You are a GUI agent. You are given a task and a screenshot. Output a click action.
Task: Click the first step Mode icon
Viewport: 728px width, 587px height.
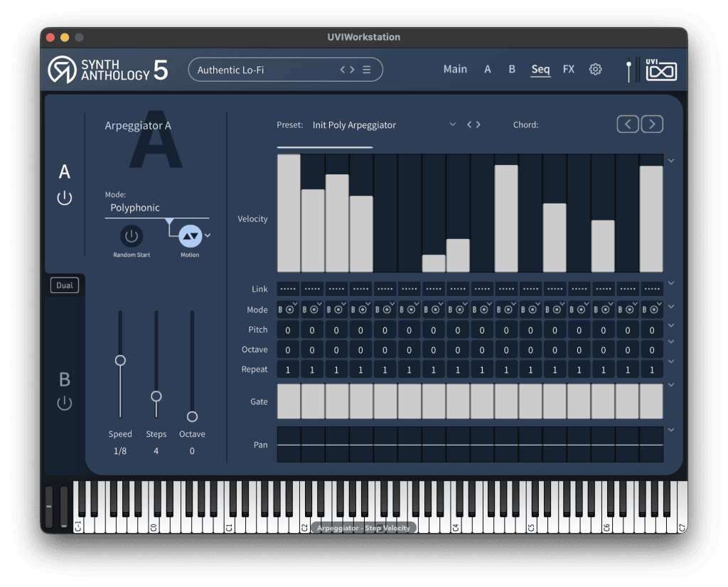(289, 309)
